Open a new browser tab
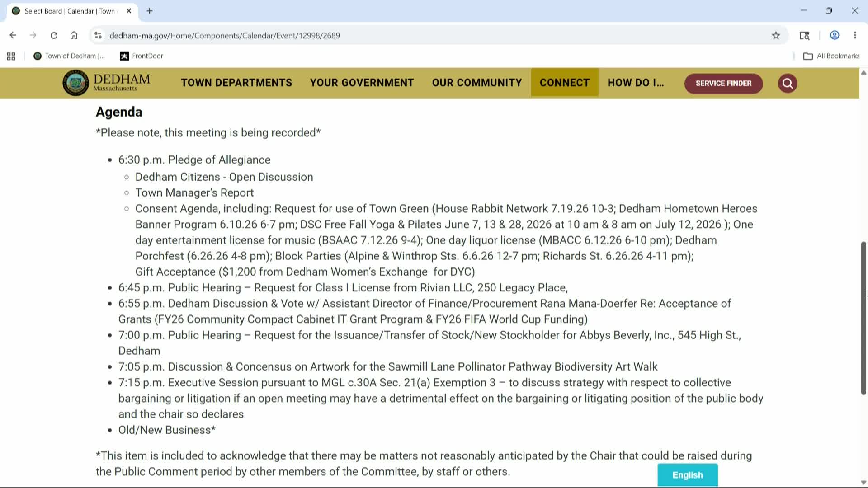 tap(150, 11)
